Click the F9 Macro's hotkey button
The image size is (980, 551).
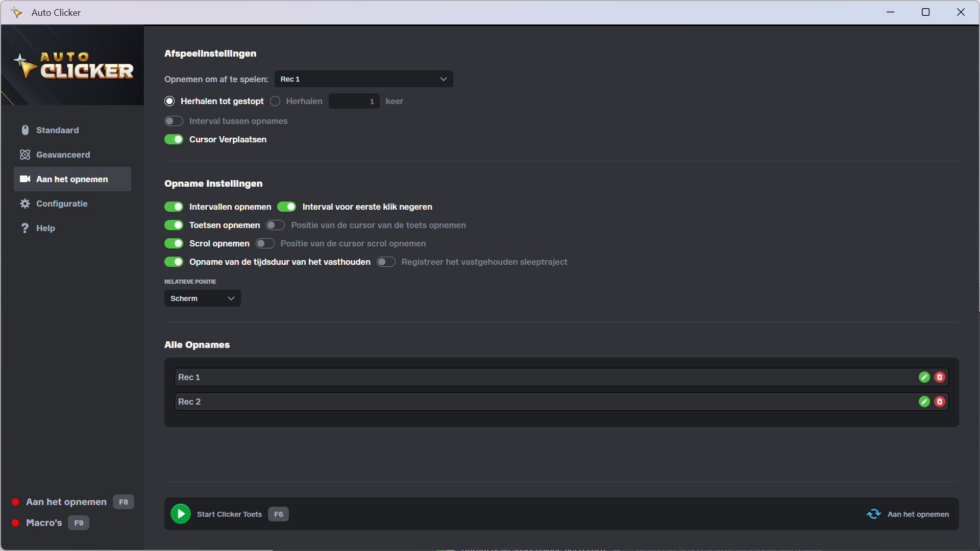[79, 523]
